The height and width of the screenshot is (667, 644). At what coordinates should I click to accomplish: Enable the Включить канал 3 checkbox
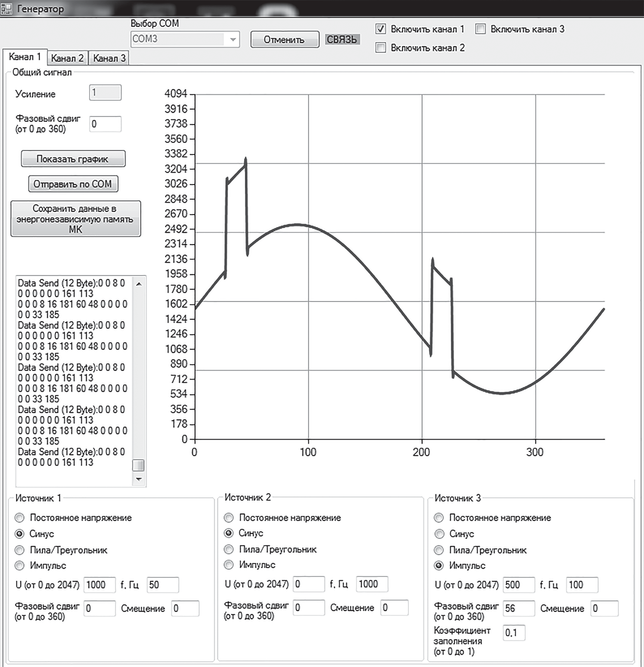pos(480,29)
